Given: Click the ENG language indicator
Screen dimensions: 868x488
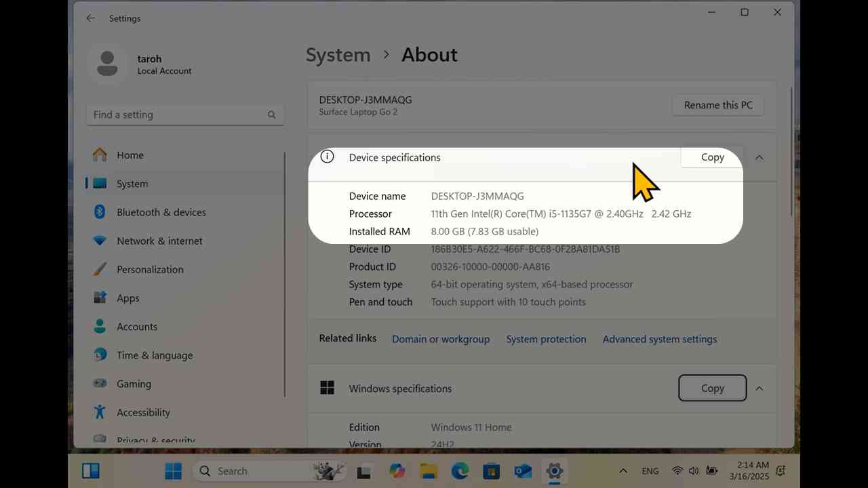Looking at the screenshot, I should (650, 471).
